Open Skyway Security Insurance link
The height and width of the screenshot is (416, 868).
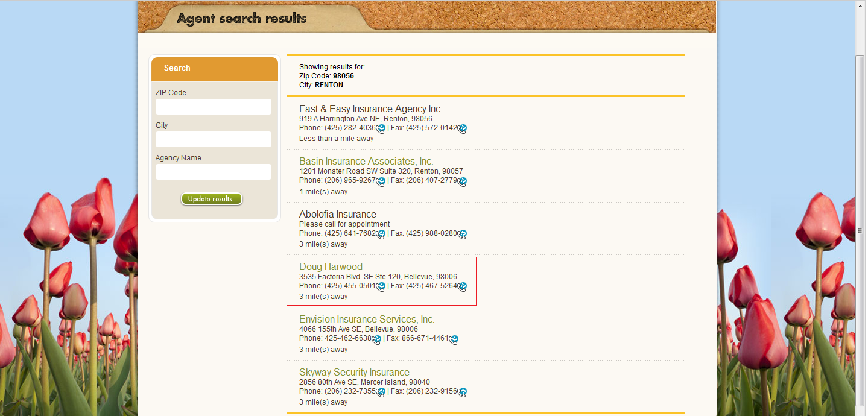click(x=354, y=372)
